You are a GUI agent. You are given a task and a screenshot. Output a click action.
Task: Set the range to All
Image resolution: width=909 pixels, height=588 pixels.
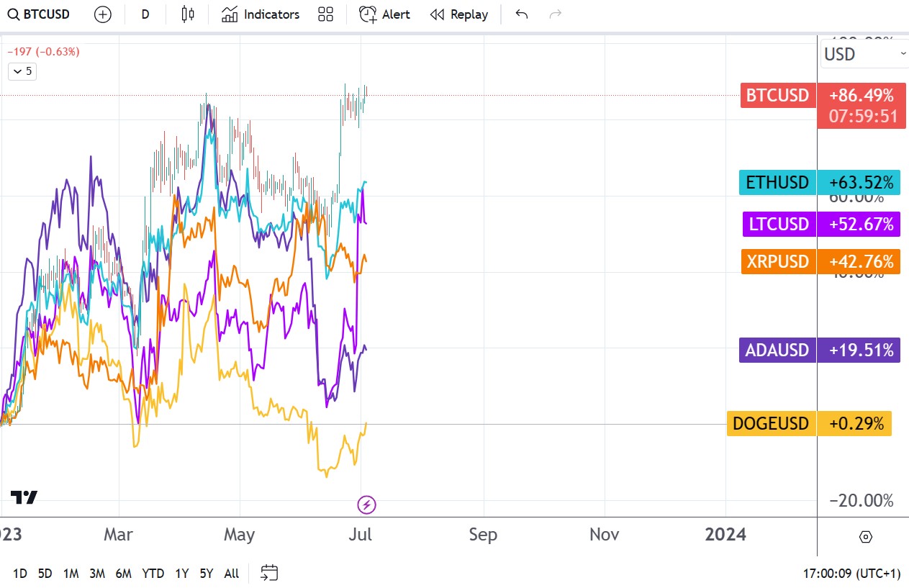[232, 574]
